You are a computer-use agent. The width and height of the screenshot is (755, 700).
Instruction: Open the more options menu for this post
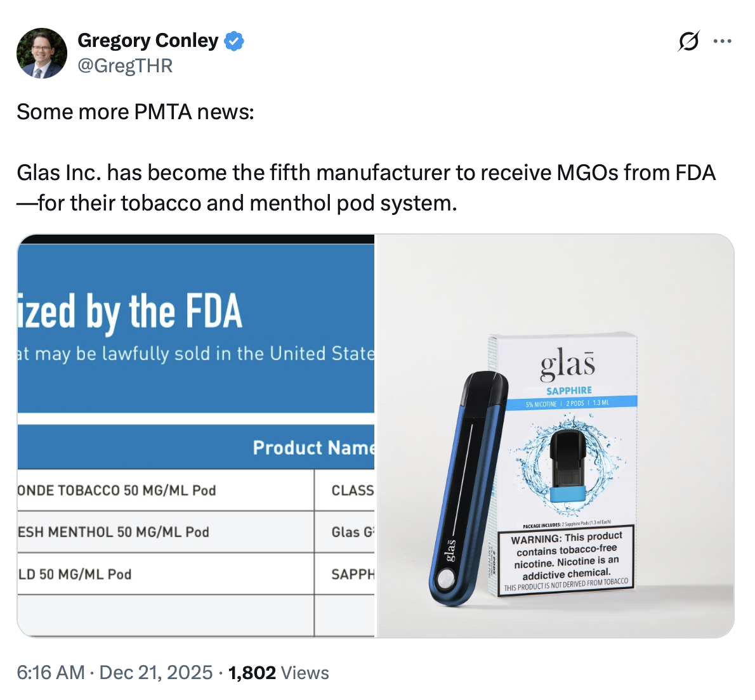coord(723,41)
